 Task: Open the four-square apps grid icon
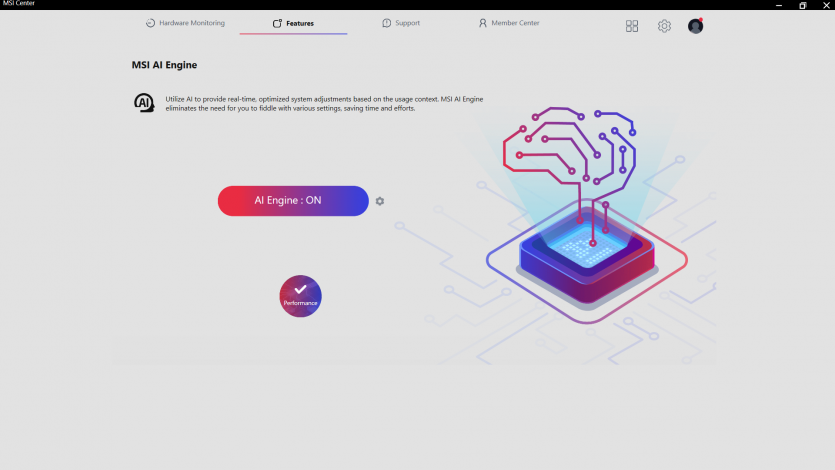pyautogui.click(x=632, y=26)
